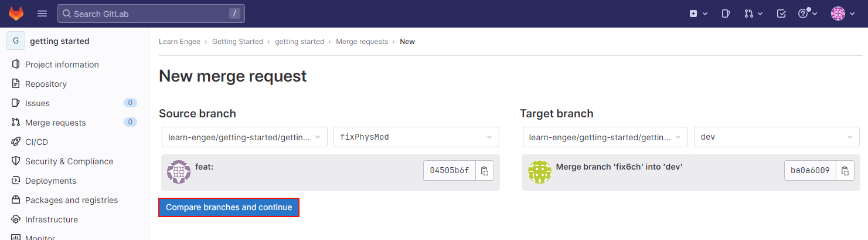Open the help question mark menu
This screenshot has width=868, height=240.
pyautogui.click(x=808, y=13)
